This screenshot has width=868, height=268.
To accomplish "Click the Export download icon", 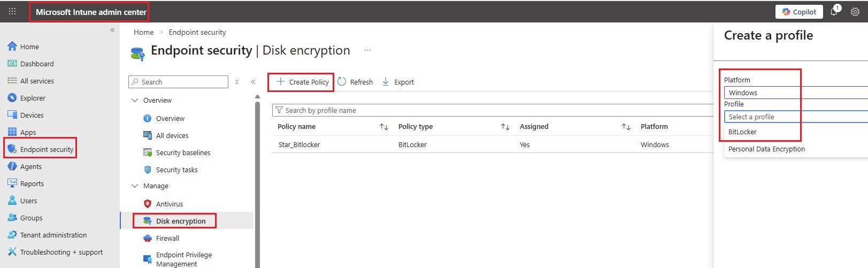I will click(386, 82).
